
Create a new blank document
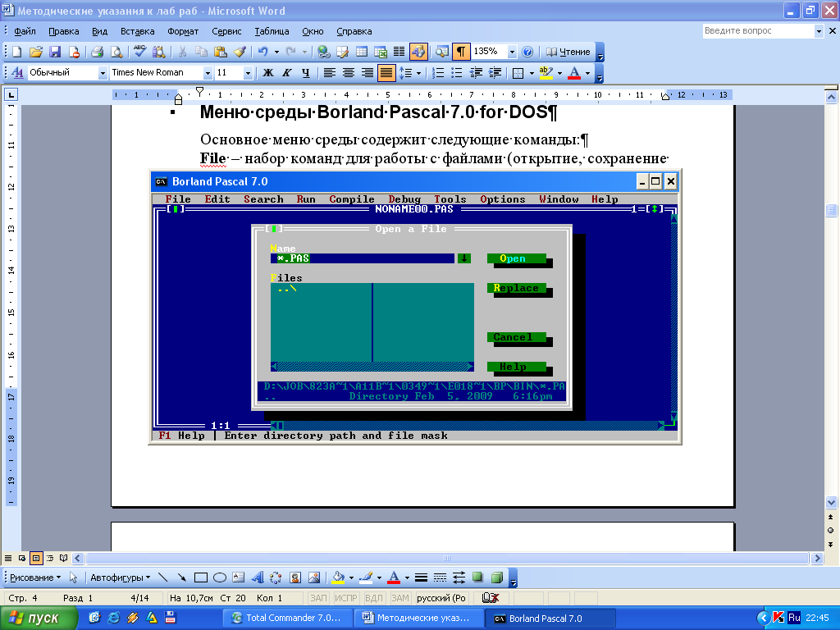[x=16, y=52]
